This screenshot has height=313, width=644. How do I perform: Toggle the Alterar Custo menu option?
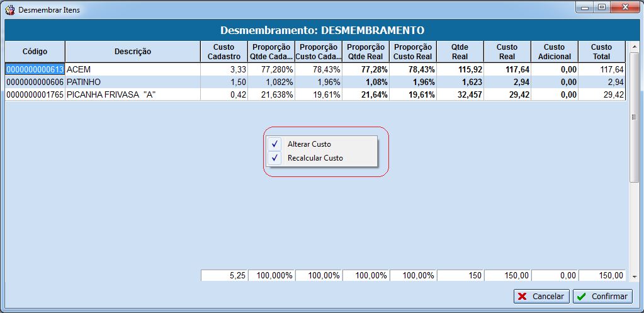322,144
